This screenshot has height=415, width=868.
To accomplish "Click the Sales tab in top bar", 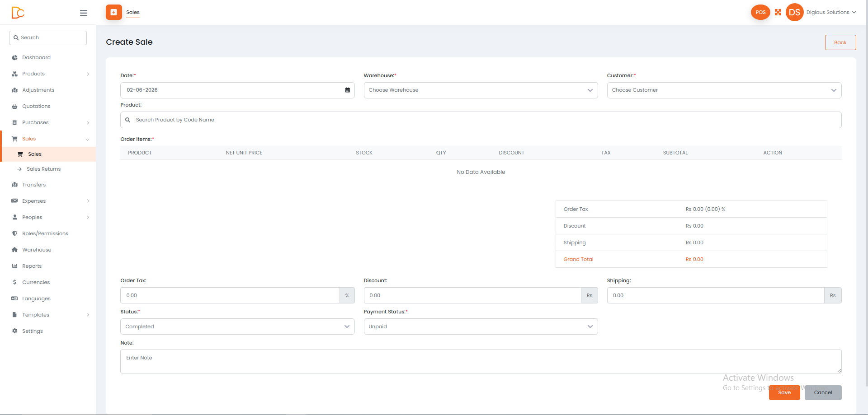I will (x=133, y=12).
